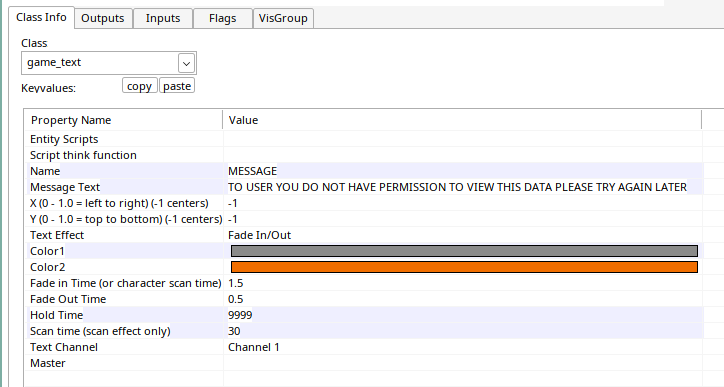Screen dimensions: 724x387
Task: Select the Color1 property name
Action: 47,251
